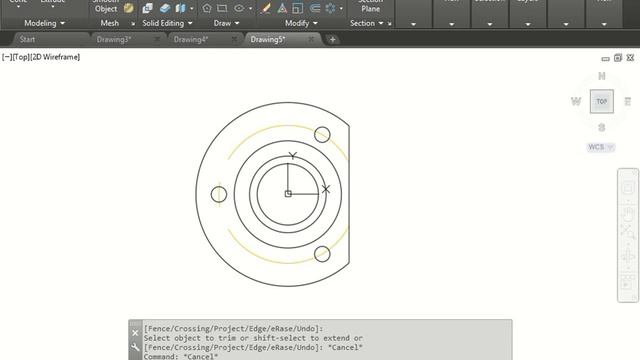This screenshot has height=360, width=640.
Task: Select the blue slab solid editing icon
Action: click(x=164, y=8)
